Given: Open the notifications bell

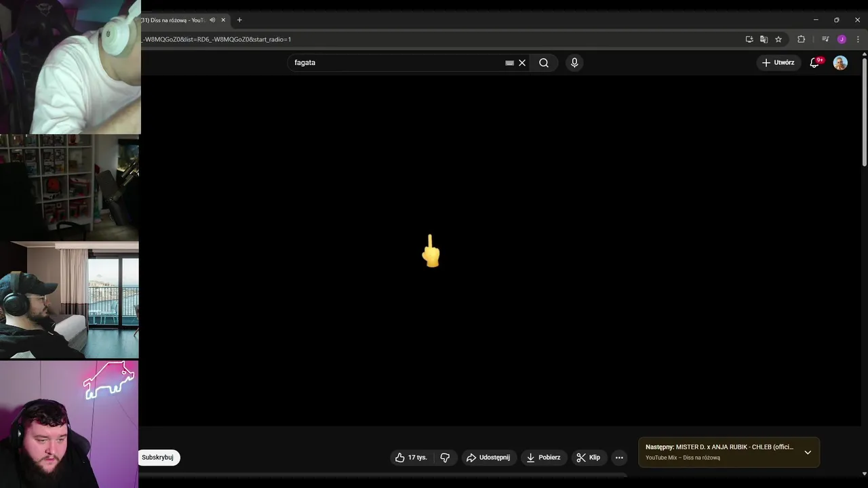Looking at the screenshot, I should pyautogui.click(x=815, y=62).
